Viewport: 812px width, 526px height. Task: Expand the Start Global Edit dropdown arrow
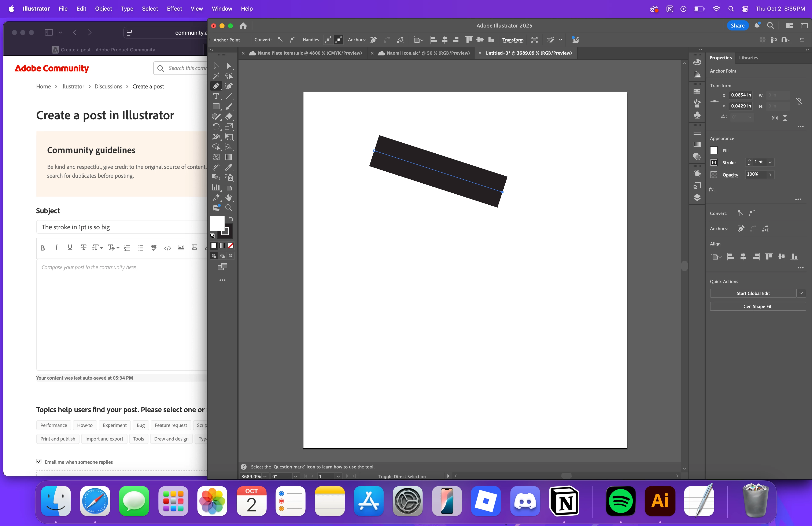coord(801,293)
